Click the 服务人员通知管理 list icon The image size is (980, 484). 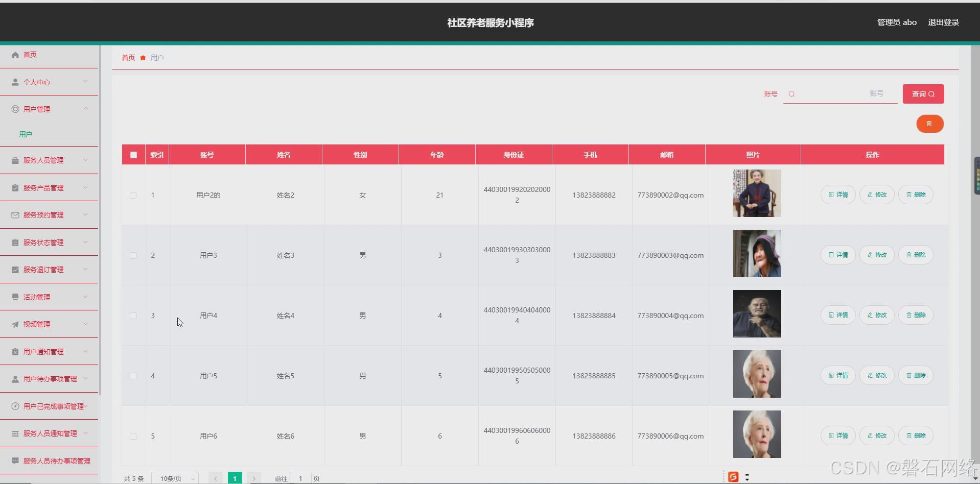(x=15, y=433)
